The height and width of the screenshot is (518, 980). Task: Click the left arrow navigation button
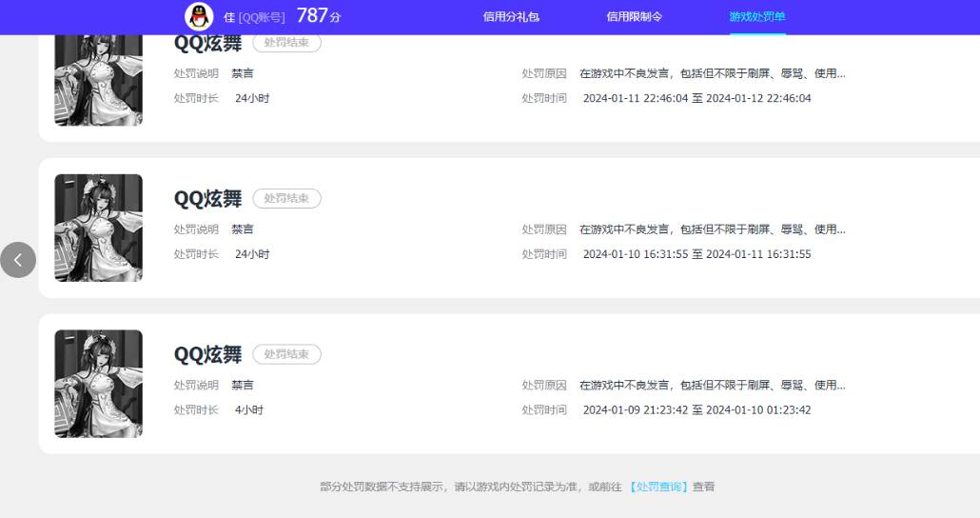(x=18, y=260)
